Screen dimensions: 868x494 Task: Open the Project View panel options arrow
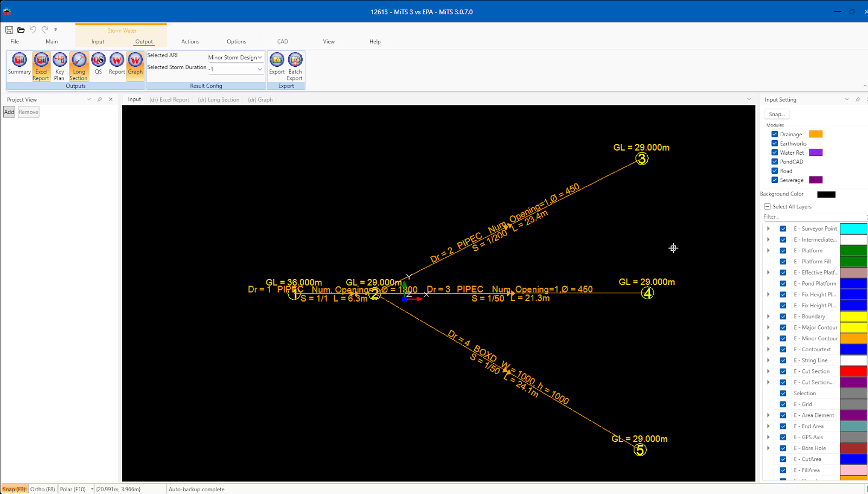88,99
